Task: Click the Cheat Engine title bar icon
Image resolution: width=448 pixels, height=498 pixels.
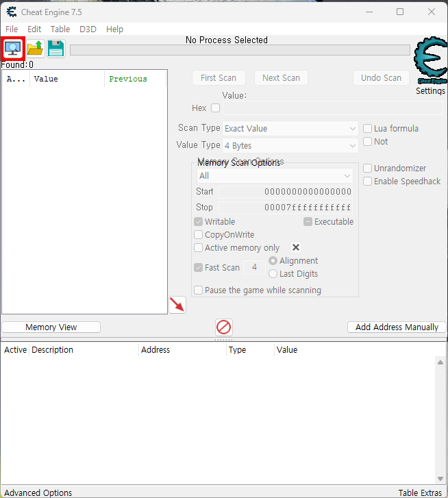Action: [12, 12]
